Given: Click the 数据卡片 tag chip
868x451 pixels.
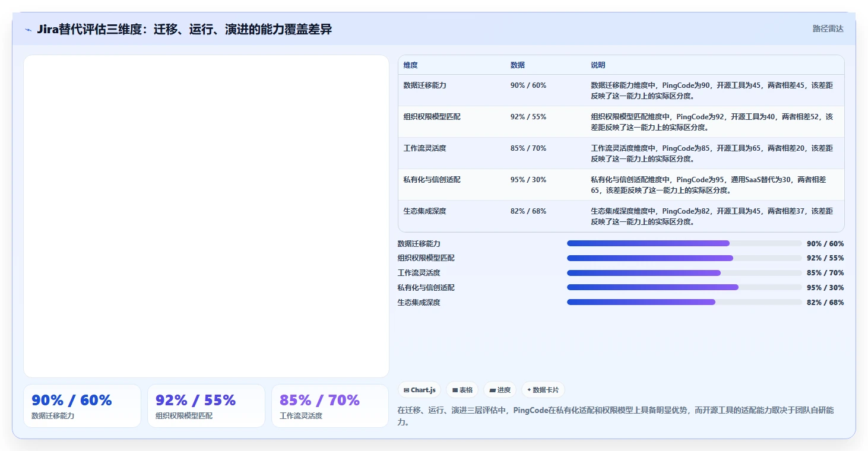Looking at the screenshot, I should coord(543,390).
